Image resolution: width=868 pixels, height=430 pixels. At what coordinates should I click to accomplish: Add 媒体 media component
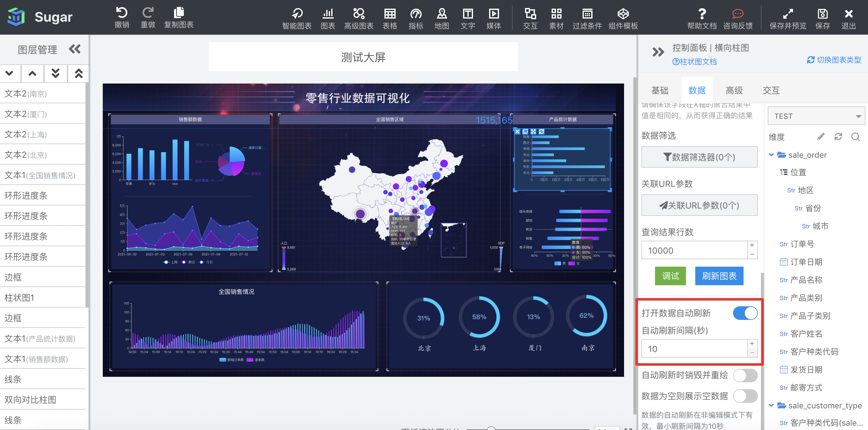click(494, 19)
